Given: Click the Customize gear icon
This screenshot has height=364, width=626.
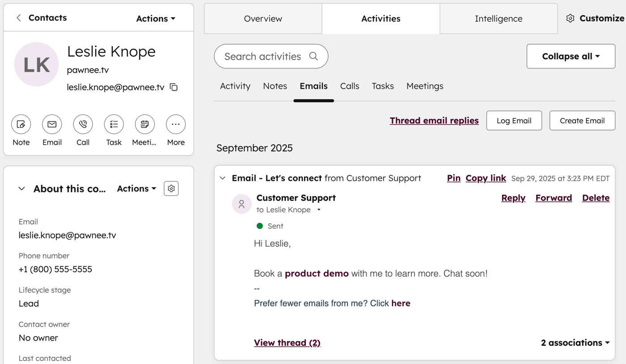Looking at the screenshot, I should coord(570,18).
